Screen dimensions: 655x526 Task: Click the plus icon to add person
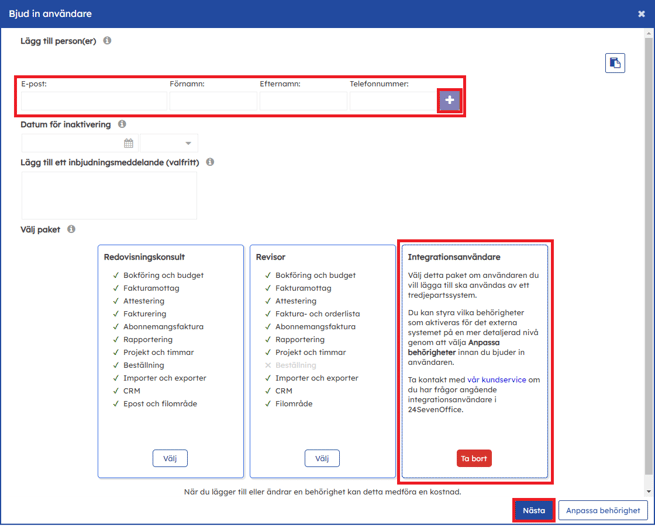pos(449,100)
